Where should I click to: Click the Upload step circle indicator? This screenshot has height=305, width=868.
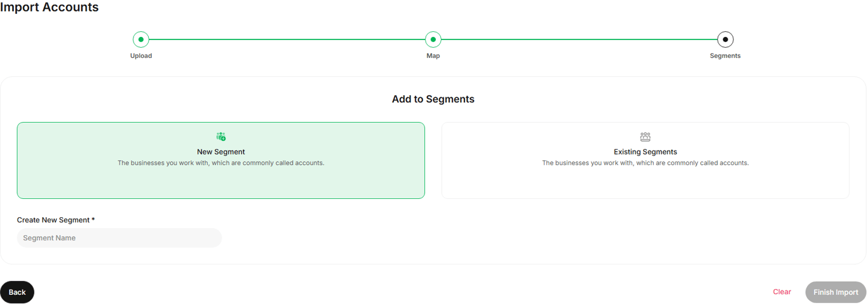point(141,39)
